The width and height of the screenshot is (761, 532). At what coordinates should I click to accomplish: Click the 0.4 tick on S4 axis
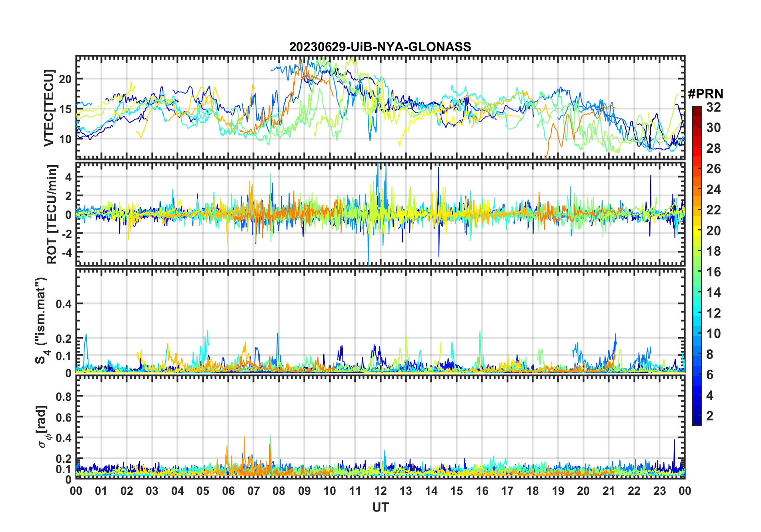64,304
